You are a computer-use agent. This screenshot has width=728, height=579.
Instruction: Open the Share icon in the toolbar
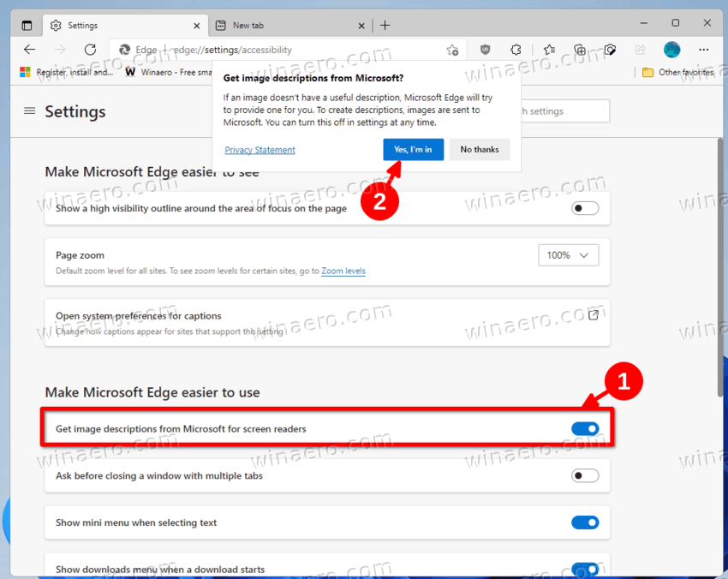coord(640,50)
